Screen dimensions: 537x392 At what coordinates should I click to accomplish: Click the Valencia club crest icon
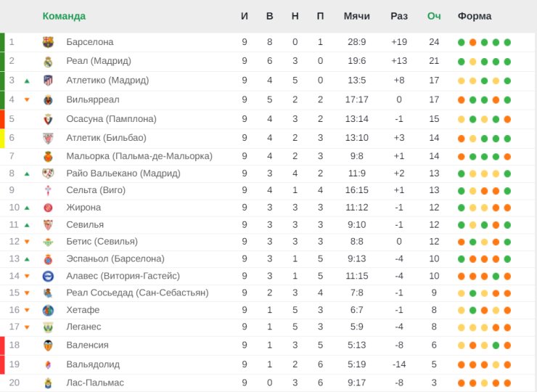coord(48,346)
